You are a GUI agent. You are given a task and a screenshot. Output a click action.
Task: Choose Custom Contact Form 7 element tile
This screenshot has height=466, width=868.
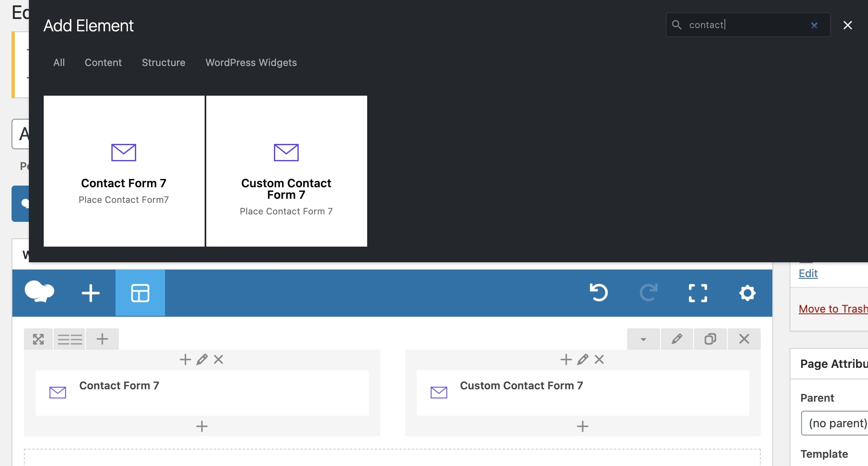286,171
